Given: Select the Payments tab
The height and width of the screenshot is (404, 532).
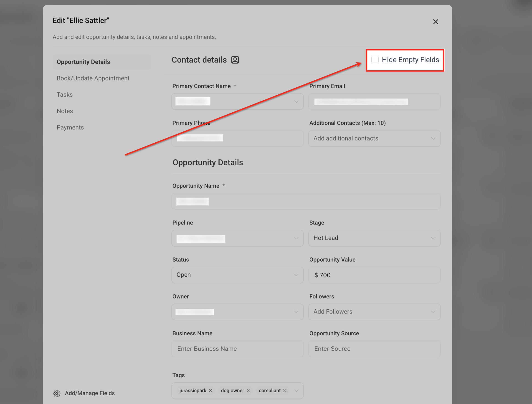Looking at the screenshot, I should [x=70, y=127].
